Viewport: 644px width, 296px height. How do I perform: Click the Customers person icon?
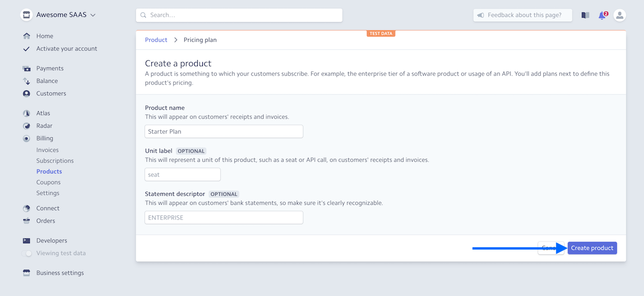pyautogui.click(x=27, y=93)
